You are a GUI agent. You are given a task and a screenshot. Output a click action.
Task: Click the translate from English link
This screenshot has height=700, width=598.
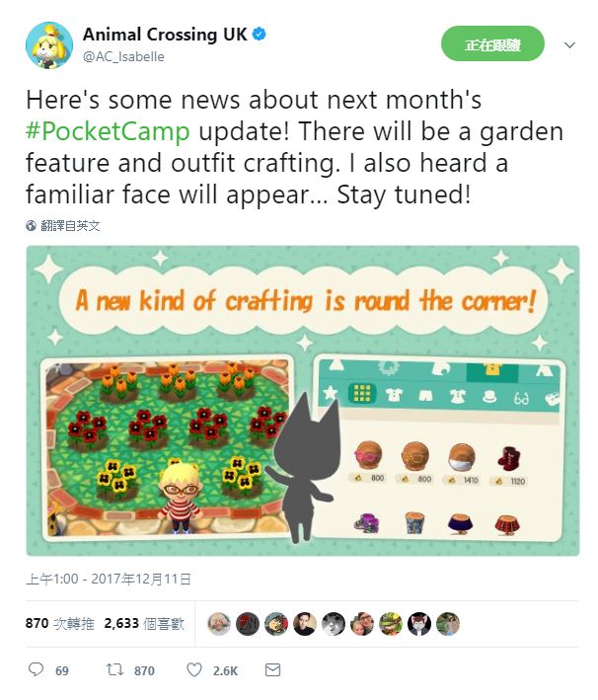(71, 226)
